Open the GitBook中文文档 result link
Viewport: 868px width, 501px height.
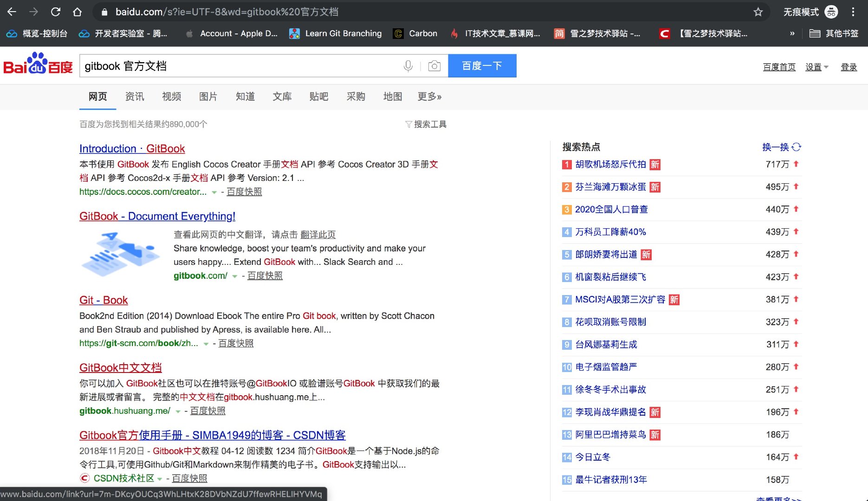(x=120, y=367)
